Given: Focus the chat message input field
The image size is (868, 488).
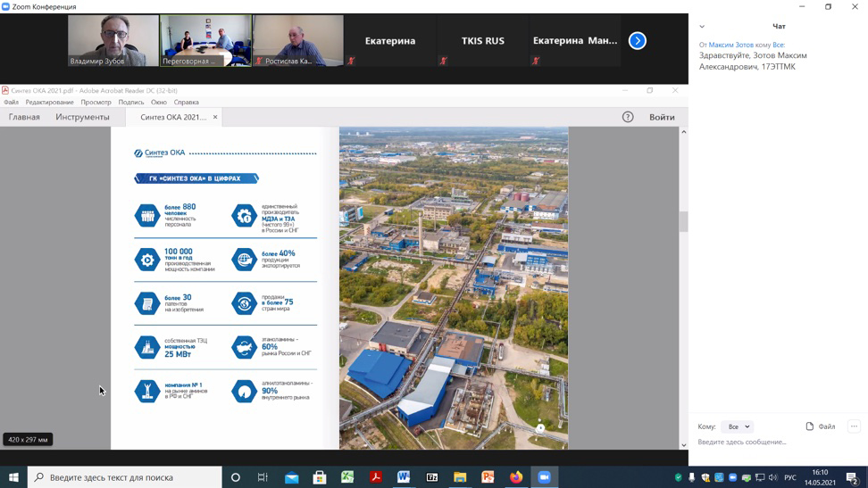Looking at the screenshot, I should pyautogui.click(x=775, y=443).
